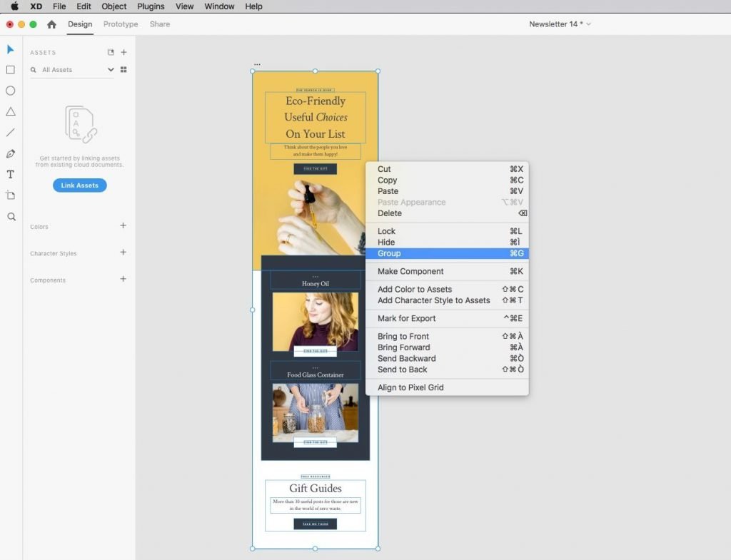Select the Text tool
731x560 pixels.
[x=11, y=174]
